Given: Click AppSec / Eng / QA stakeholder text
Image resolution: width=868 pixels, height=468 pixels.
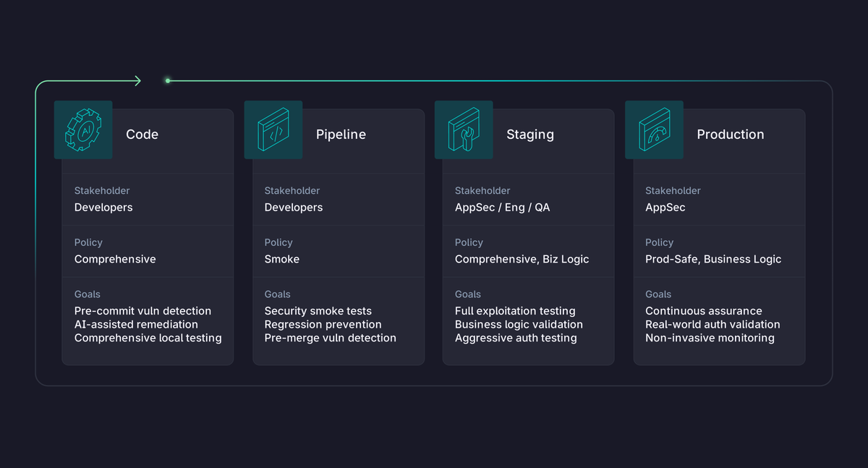Looking at the screenshot, I should 503,208.
